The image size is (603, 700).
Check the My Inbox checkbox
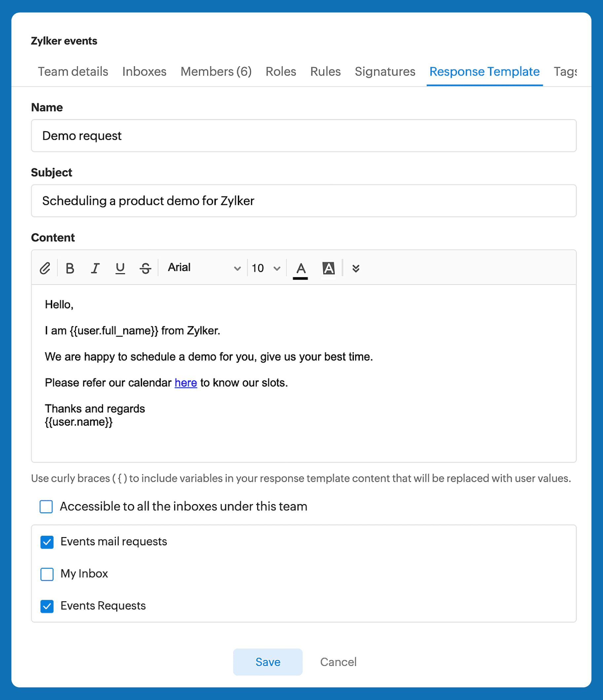coord(47,574)
